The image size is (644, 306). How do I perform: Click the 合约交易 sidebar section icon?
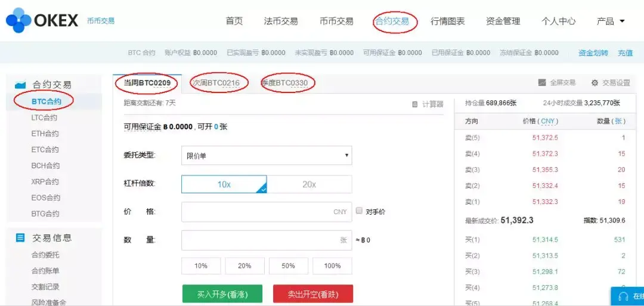[x=20, y=85]
